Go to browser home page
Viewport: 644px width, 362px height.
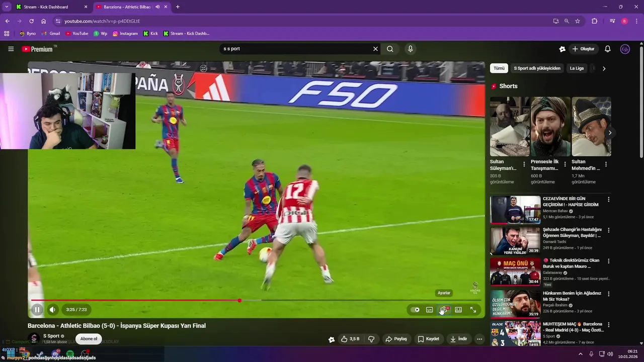44,21
